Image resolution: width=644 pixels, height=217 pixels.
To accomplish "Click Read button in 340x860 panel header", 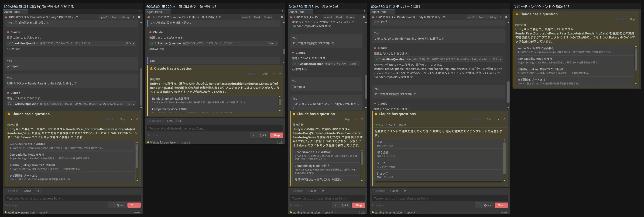I will 339,17.
